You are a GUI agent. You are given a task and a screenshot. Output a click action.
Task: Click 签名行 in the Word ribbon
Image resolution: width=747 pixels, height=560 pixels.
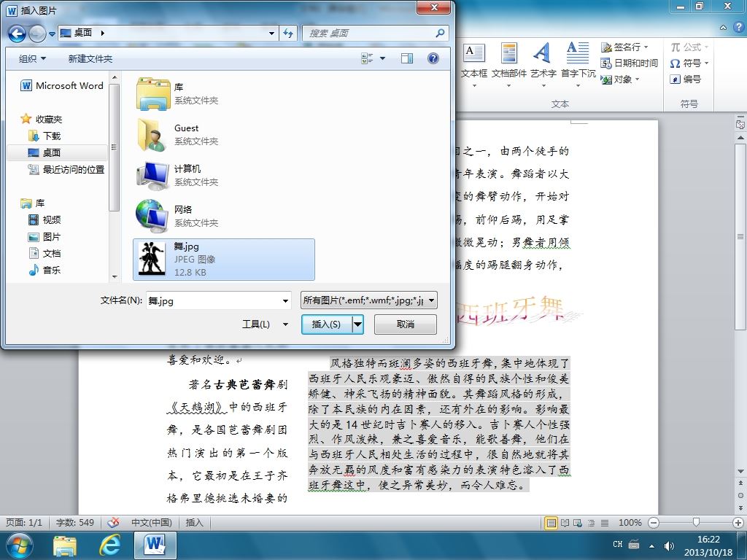pos(624,47)
